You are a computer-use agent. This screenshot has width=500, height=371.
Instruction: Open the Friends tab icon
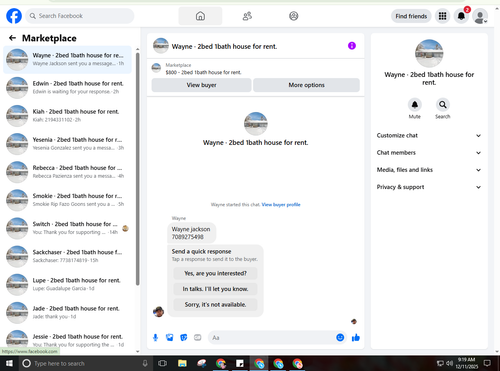[247, 16]
